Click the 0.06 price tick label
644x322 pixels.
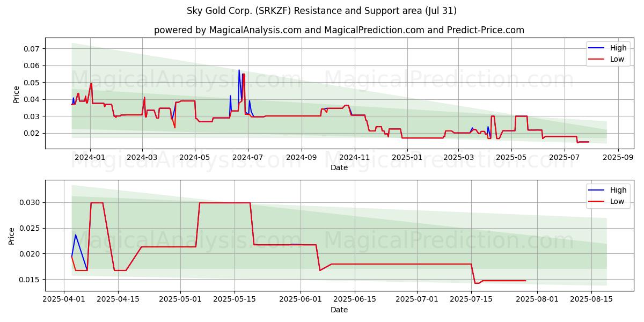pos(32,65)
